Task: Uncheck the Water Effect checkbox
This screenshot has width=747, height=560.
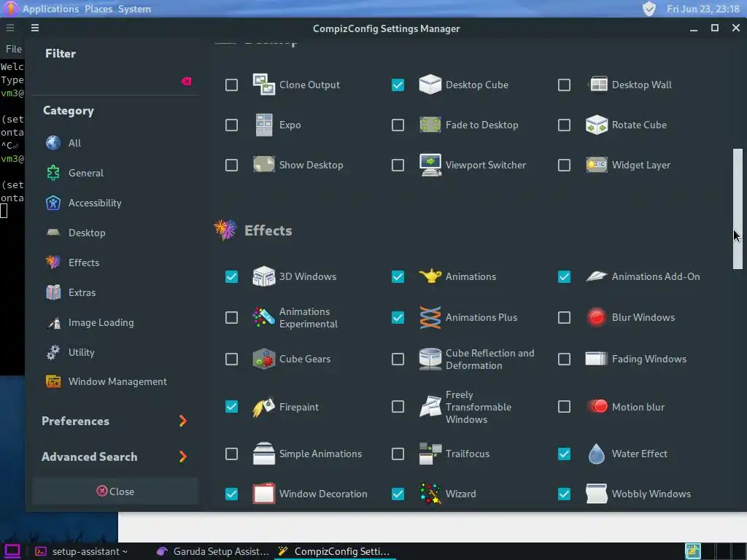Action: coord(564,454)
